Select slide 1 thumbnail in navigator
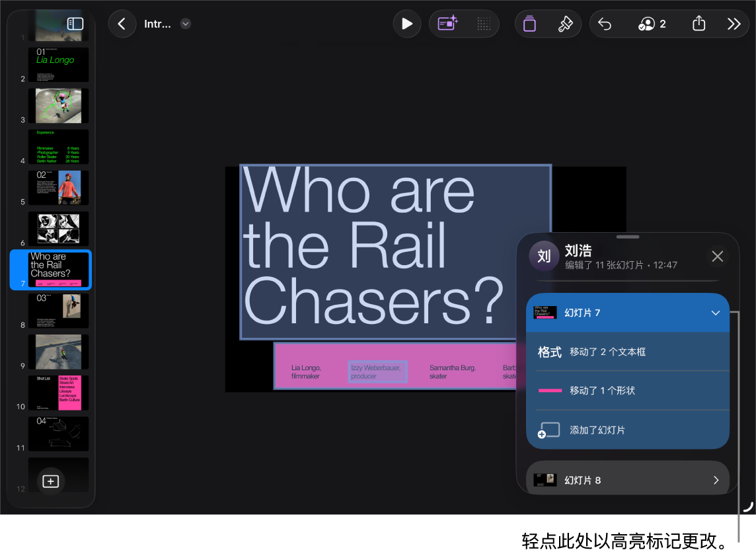756x554 pixels. click(58, 25)
